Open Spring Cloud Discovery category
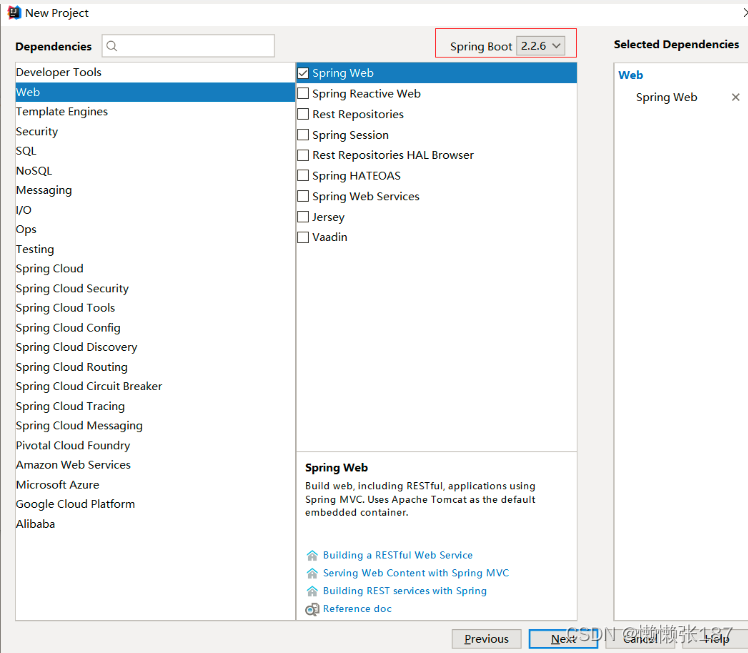 click(x=155, y=347)
